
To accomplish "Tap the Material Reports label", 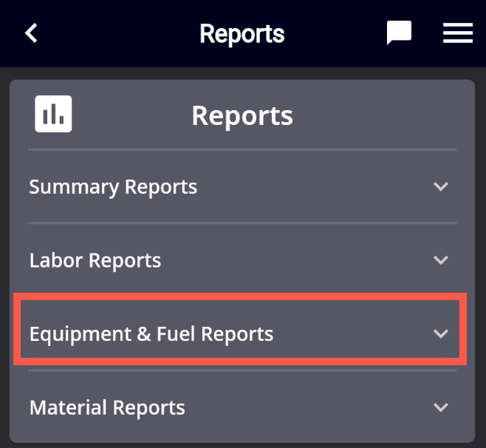I will coord(107,407).
